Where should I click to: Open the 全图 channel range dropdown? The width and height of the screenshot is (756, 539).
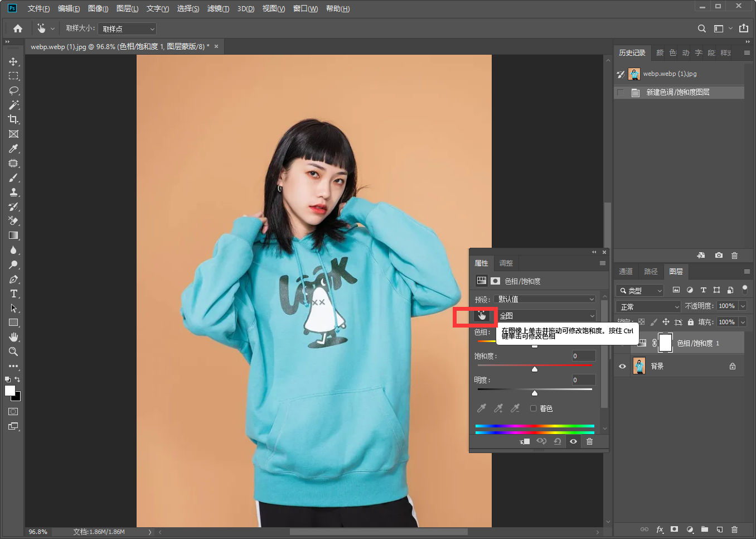click(546, 316)
